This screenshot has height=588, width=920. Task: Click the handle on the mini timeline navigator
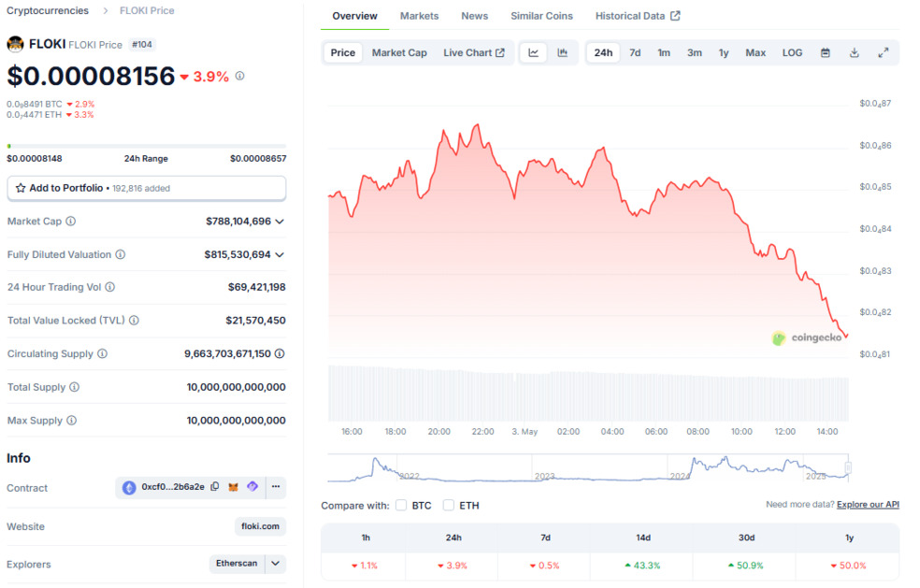[x=848, y=467]
